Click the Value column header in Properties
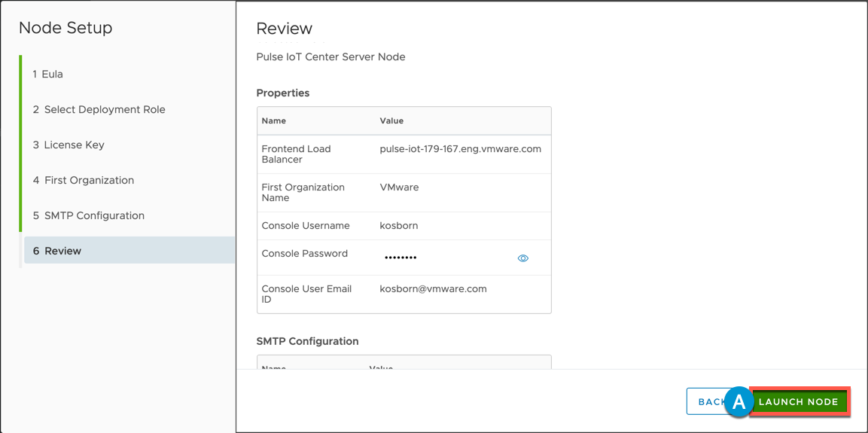Image resolution: width=868 pixels, height=433 pixels. coord(391,120)
